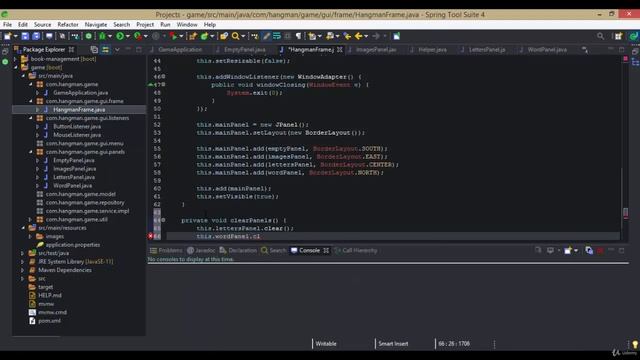Click the error marker on line 66
This screenshot has height=360, width=640.
pyautogui.click(x=151, y=236)
